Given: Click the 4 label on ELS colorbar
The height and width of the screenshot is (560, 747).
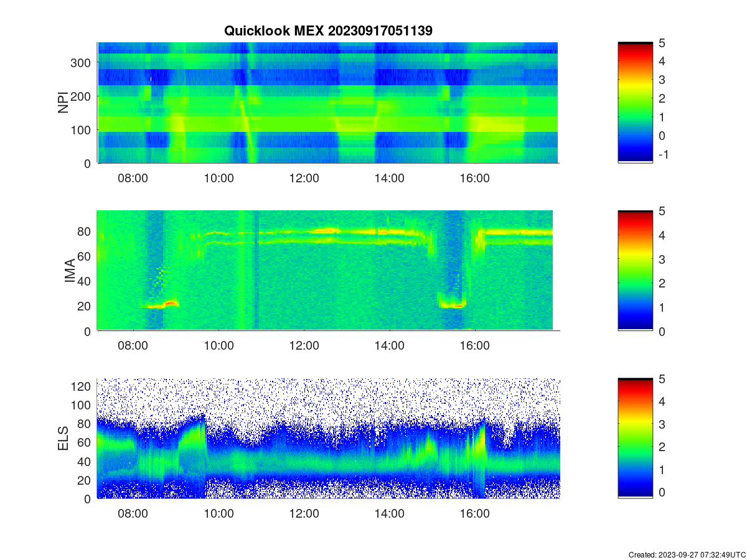Looking at the screenshot, I should pyautogui.click(x=661, y=401).
